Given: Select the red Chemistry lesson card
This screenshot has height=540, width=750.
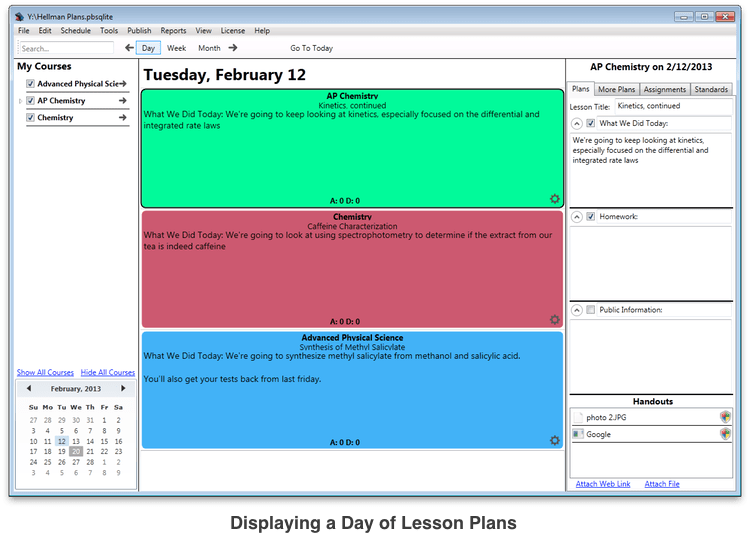Looking at the screenshot, I should [352, 269].
